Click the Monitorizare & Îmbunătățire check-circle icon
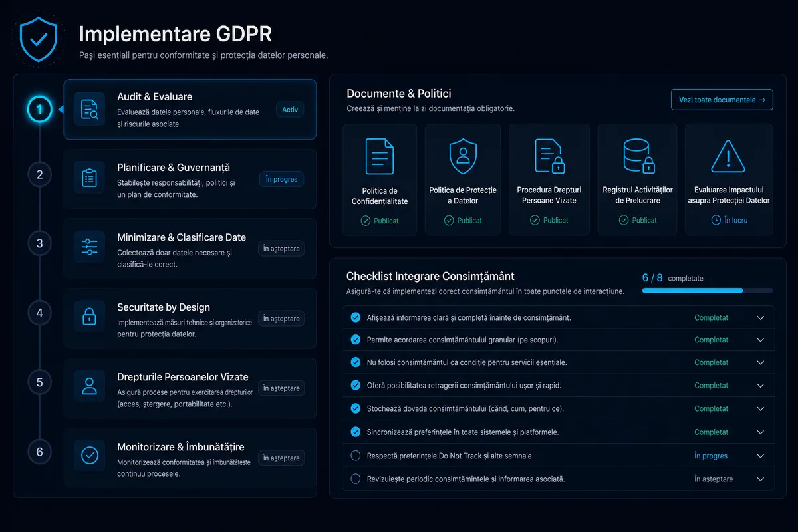This screenshot has width=798, height=532. pos(89,455)
